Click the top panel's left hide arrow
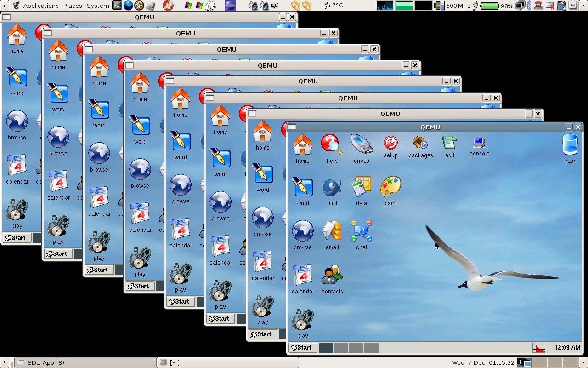Screen dimensions: 588x368 click(x=4, y=6)
